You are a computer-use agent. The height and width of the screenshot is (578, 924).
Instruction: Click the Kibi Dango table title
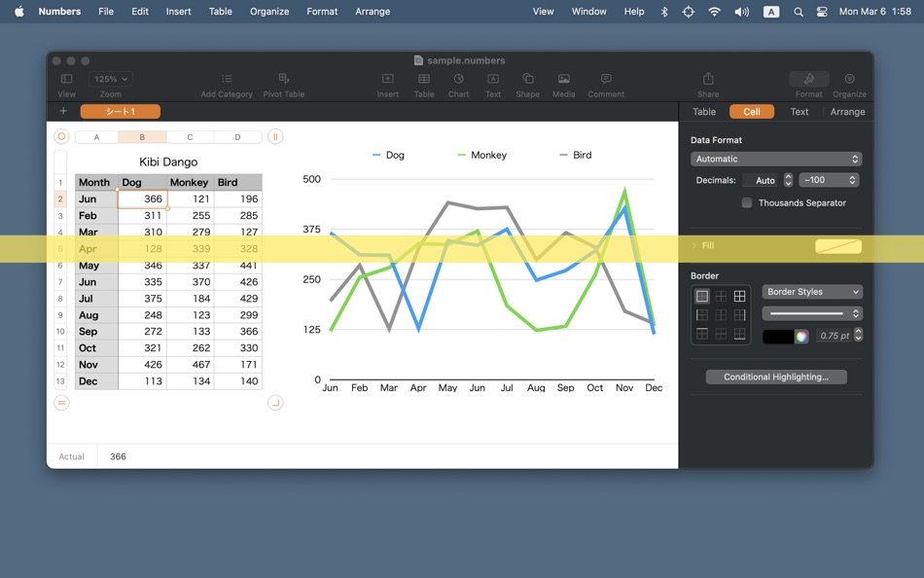tap(168, 162)
